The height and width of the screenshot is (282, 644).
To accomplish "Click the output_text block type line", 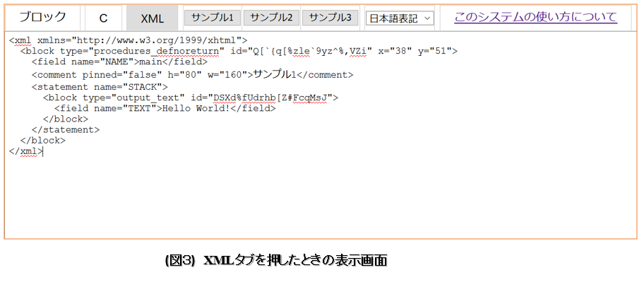I will pyautogui.click(x=191, y=98).
